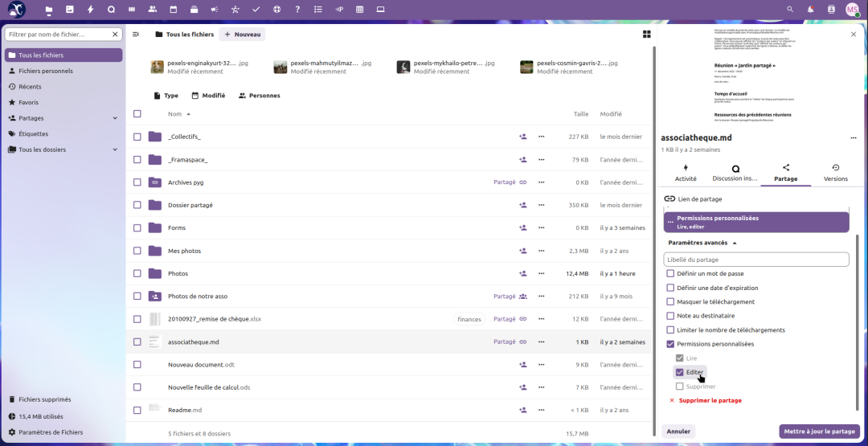The height and width of the screenshot is (446, 868).
Task: Open the Contacts app icon
Action: coord(153,10)
